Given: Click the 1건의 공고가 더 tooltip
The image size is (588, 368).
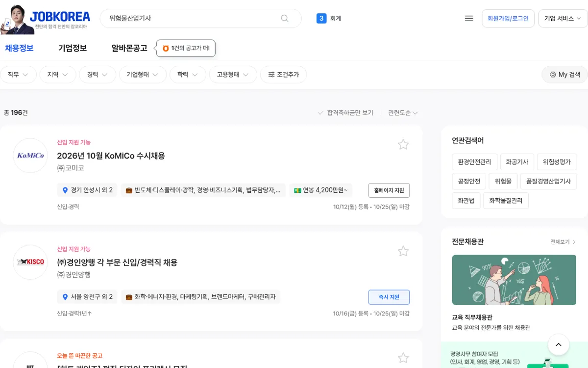Looking at the screenshot, I should 186,48.
